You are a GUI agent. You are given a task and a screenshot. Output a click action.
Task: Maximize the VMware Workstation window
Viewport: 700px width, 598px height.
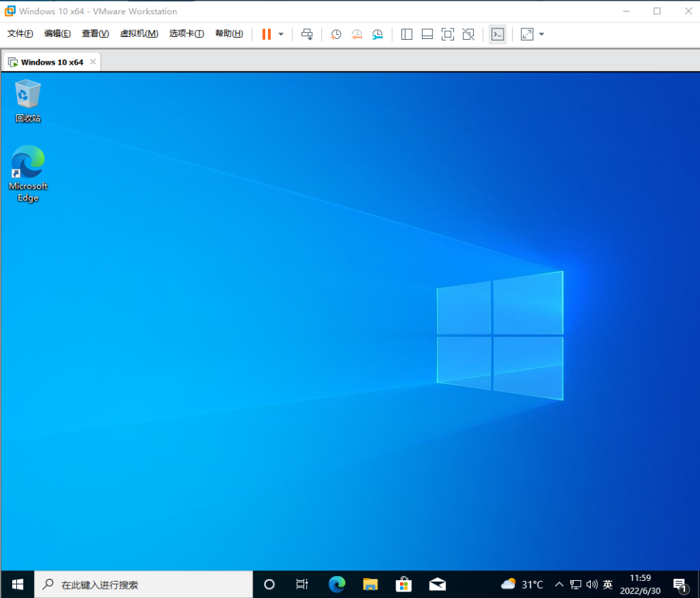pos(657,11)
